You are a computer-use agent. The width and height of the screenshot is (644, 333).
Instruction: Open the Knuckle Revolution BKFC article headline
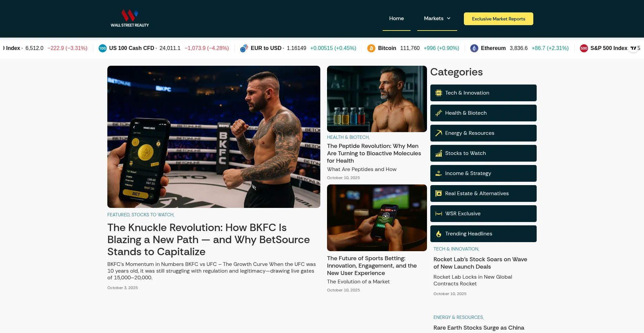[x=209, y=239]
